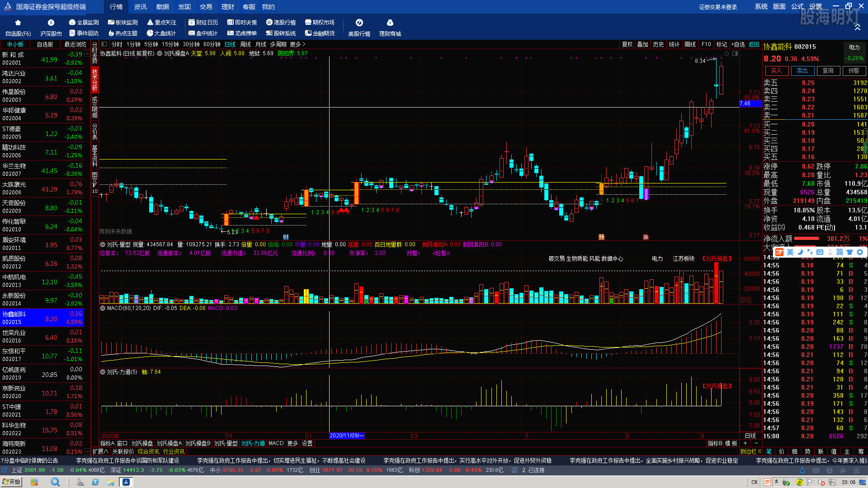Open 盘中统计 intraday statistics
Viewport: 868px width, 488px height.
(203, 33)
